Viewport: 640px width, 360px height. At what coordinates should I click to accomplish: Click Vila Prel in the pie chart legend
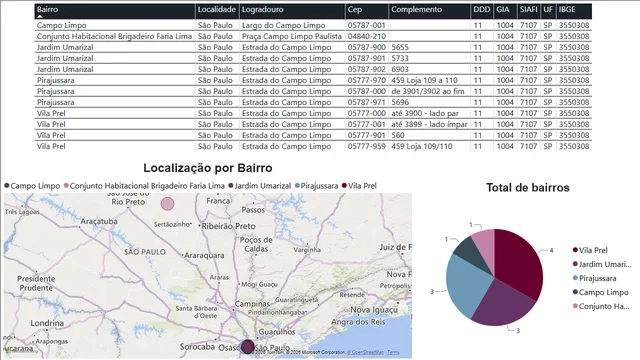pos(590,250)
